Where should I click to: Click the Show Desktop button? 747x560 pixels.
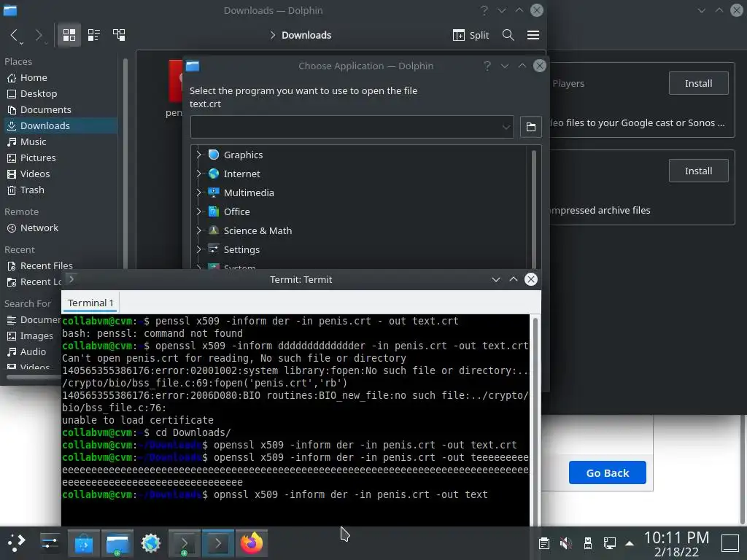[x=729, y=543]
